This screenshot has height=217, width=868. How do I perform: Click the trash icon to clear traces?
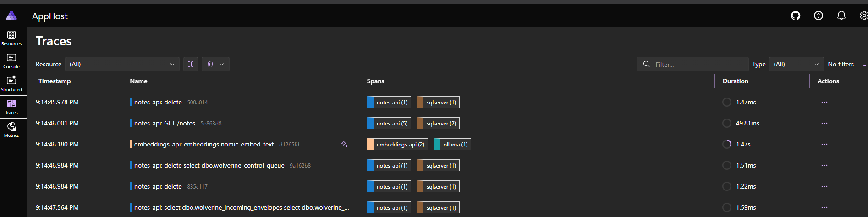click(x=210, y=64)
